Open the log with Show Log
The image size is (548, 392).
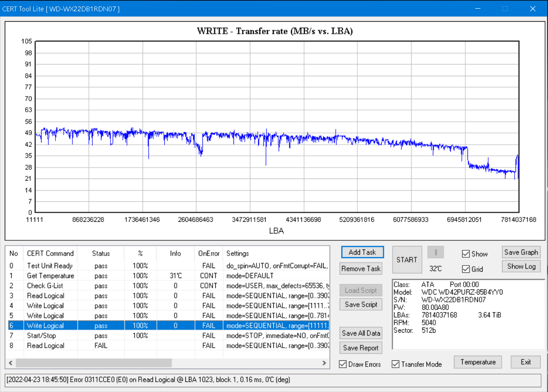521,266
